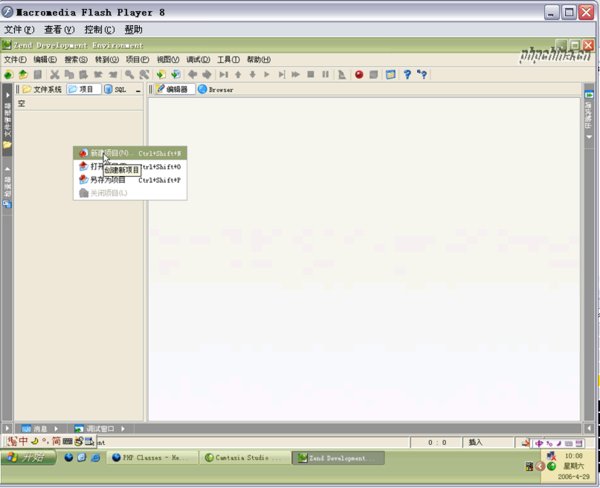Click the Undo toolbar icon
600x488 pixels.
point(98,75)
